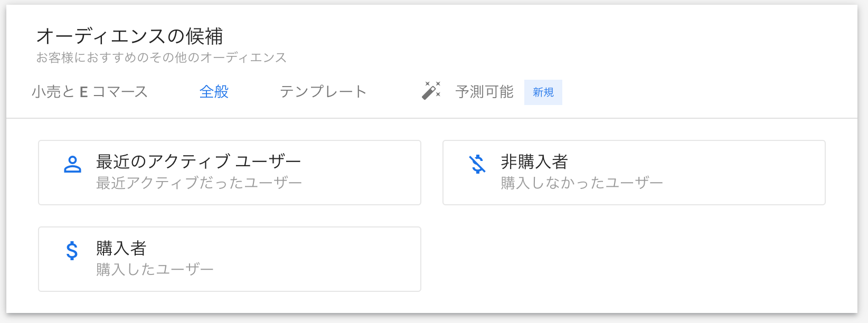Pick the 購入者 audience title
Image resolution: width=868 pixels, height=323 pixels.
tap(121, 248)
